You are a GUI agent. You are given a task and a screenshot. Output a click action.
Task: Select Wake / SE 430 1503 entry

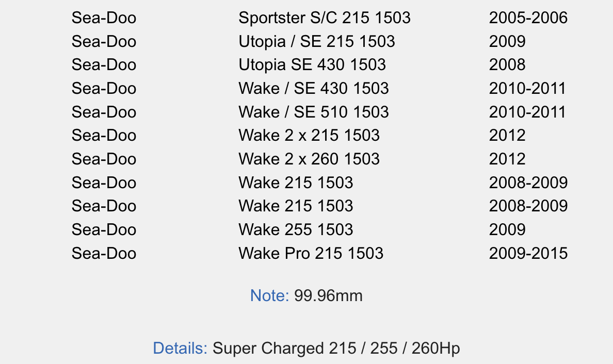click(314, 89)
